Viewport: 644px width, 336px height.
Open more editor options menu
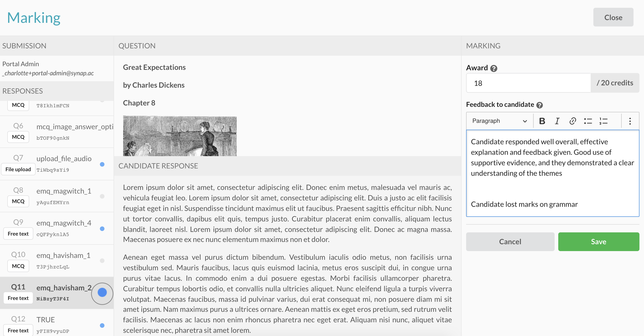click(630, 121)
